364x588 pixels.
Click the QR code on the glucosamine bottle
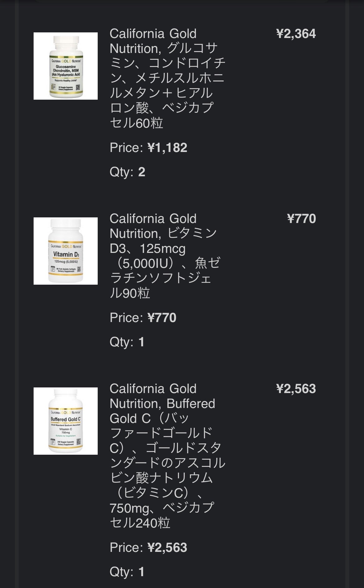pos(78,88)
